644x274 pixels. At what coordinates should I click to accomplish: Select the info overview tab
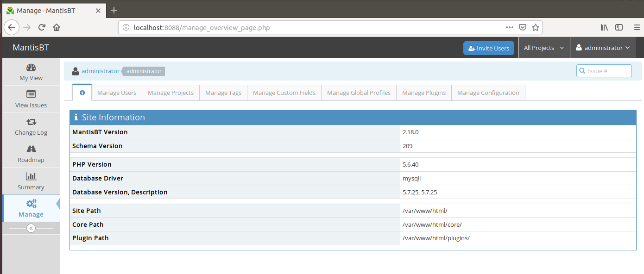click(x=82, y=93)
